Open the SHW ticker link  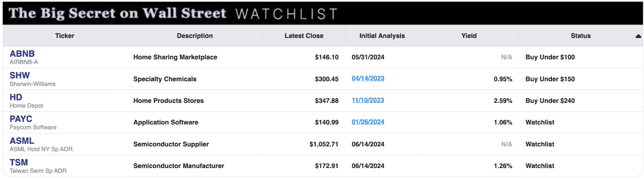[x=20, y=76]
